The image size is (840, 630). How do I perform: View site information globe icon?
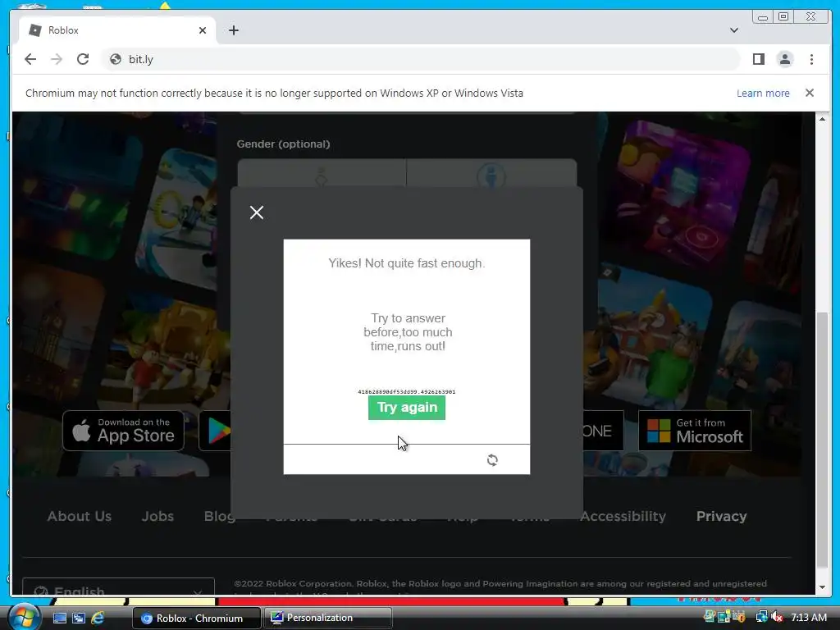coord(115,59)
